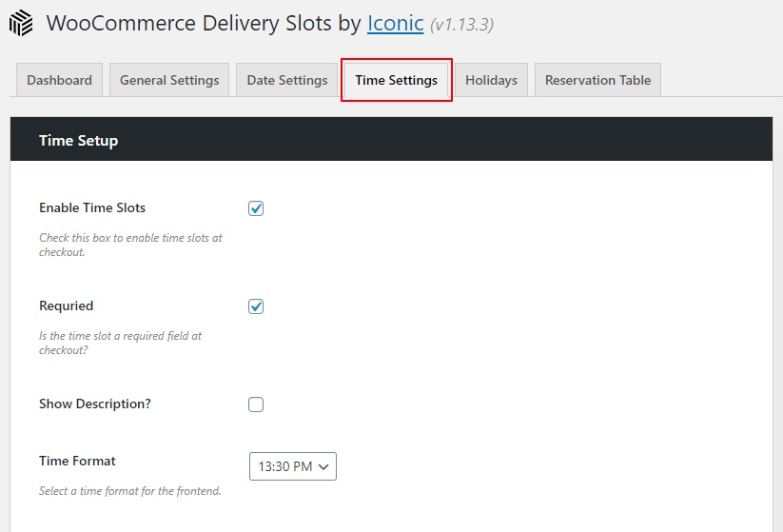The width and height of the screenshot is (783, 532).
Task: Click the Time Format label
Action: pyautogui.click(x=77, y=461)
